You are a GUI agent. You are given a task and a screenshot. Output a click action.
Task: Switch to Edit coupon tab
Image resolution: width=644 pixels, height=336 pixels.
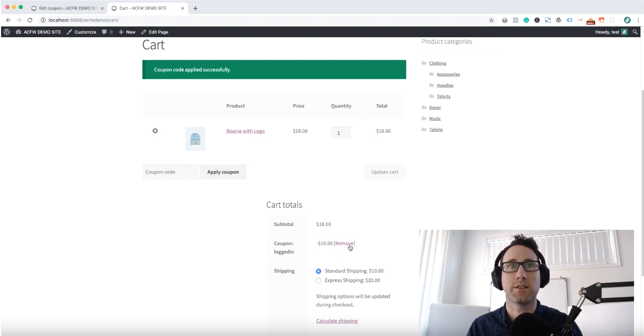click(x=67, y=8)
